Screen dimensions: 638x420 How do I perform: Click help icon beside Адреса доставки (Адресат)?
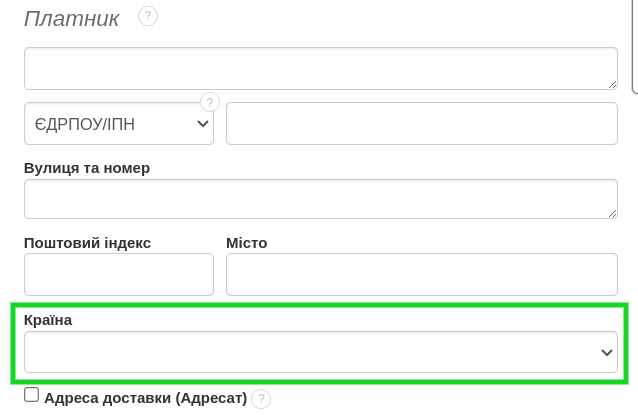point(261,399)
